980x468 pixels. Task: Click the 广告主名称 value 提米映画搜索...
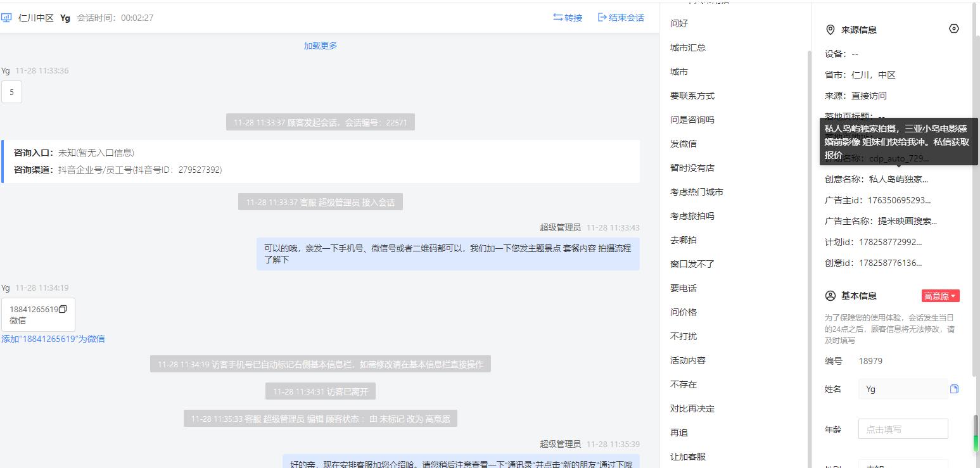(x=907, y=221)
